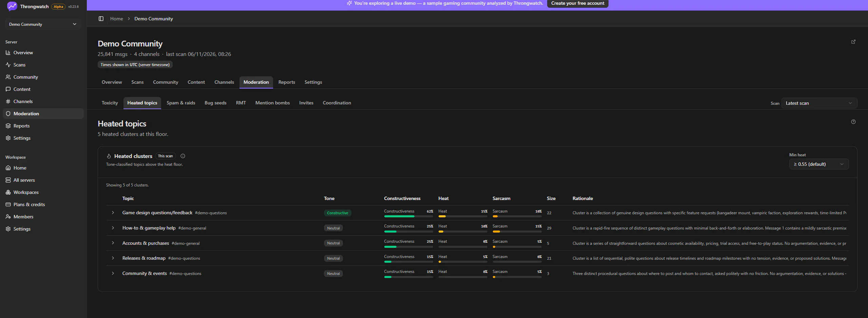Expand the Community & events row
868x318 pixels.
pyautogui.click(x=113, y=273)
